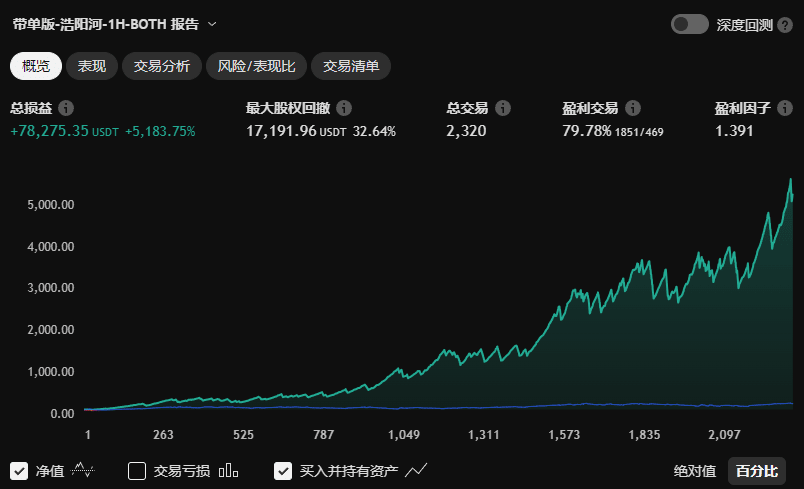
Task: Open the 交易清单 tab
Action: [x=351, y=66]
